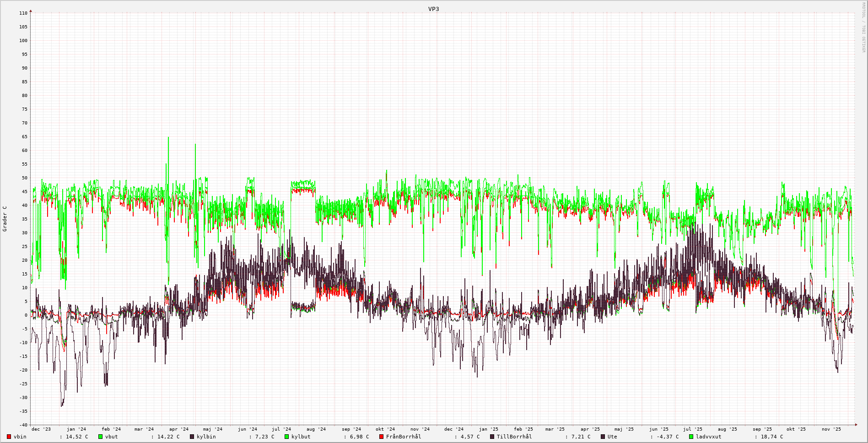
Task: Click the green vbut legend swatch
Action: 100,437
